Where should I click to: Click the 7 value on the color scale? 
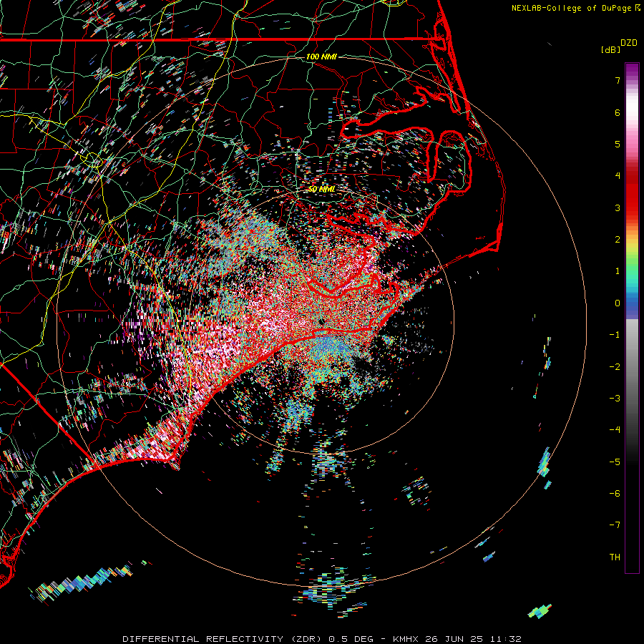pos(618,80)
